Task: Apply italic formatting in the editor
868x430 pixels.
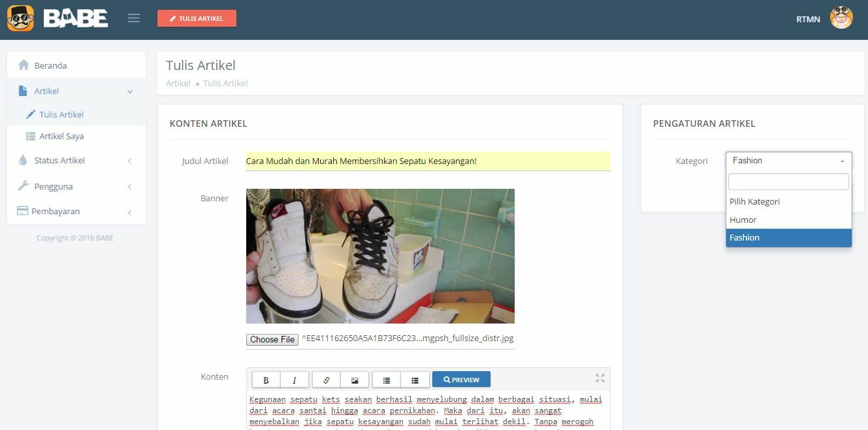Action: [295, 380]
